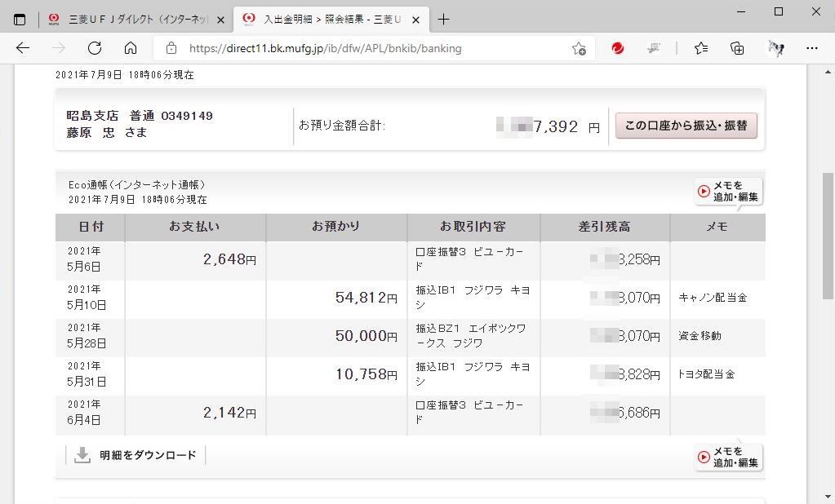This screenshot has height=504, width=835.
Task: Click the 資金移動 memo
Action: [700, 336]
